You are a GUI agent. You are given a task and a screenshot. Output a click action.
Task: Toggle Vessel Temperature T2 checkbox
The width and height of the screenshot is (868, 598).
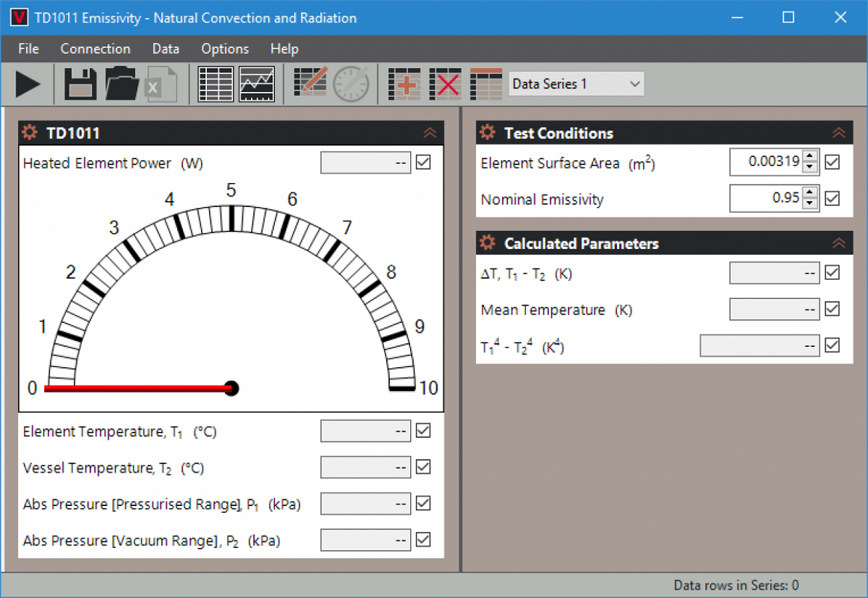[424, 467]
